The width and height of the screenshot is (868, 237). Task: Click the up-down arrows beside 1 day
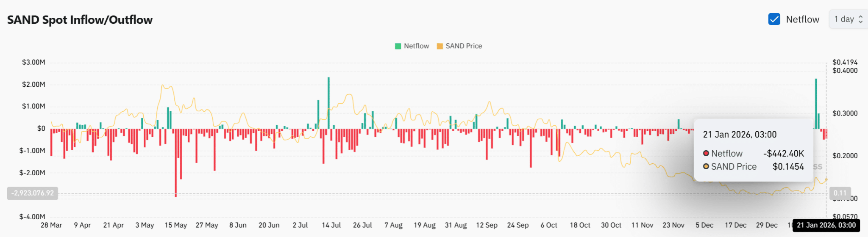(x=861, y=19)
